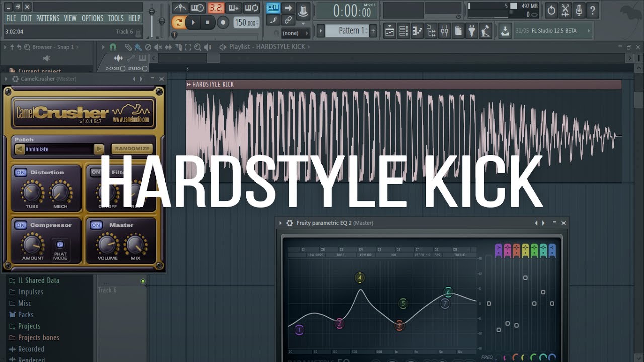Toggle Z-CROSS checkbox

pos(124,68)
